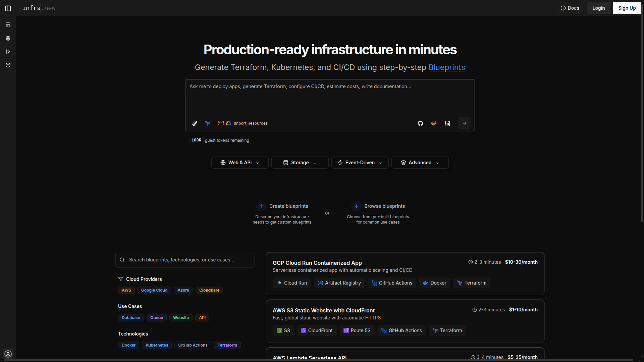Open the Docs menu item
Viewport: 644px width, 362px height.
pos(570,8)
